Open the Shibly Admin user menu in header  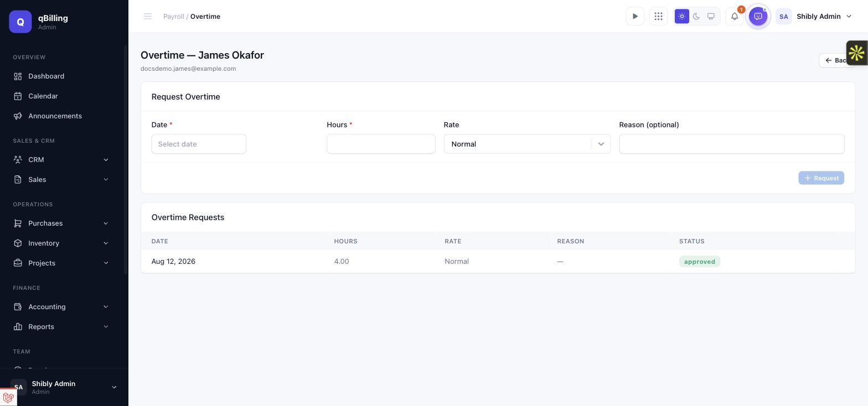(x=814, y=17)
